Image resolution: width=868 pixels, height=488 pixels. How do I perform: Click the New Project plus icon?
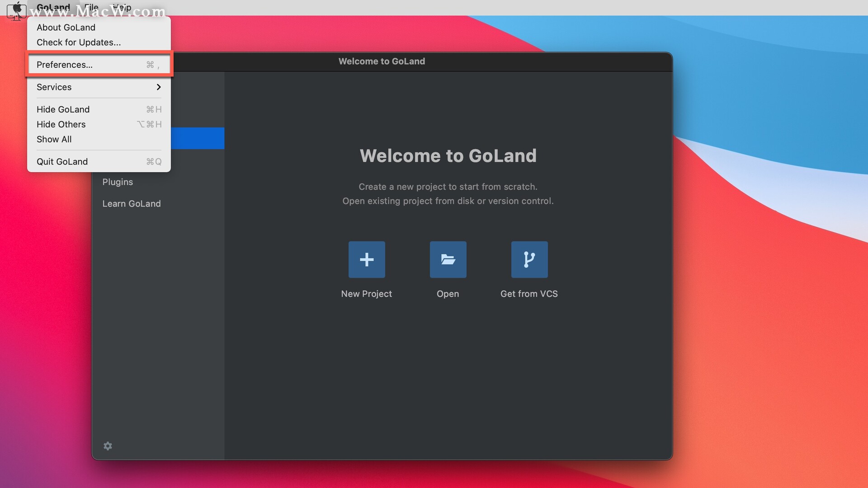[x=367, y=259]
